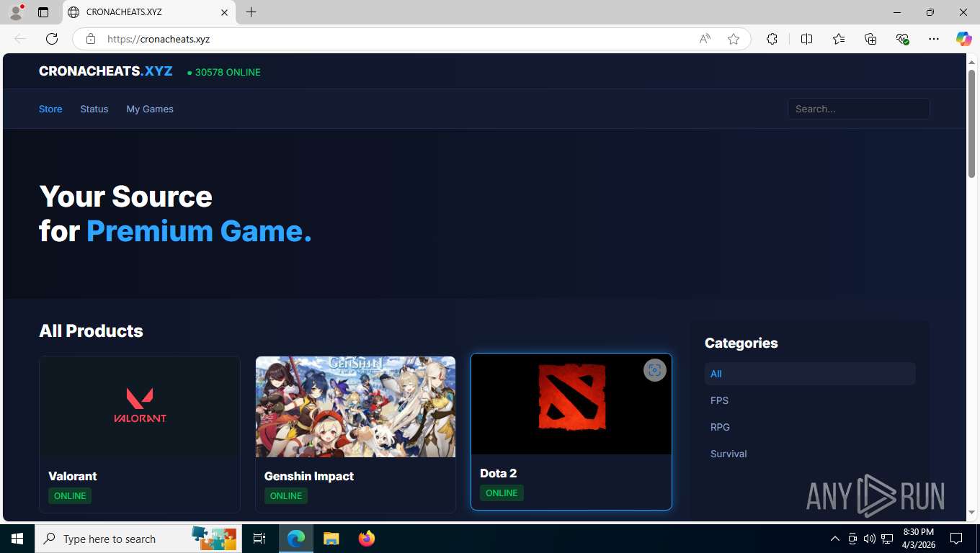980x553 pixels.
Task: Open Extensions puzzle icon
Action: (x=772, y=39)
